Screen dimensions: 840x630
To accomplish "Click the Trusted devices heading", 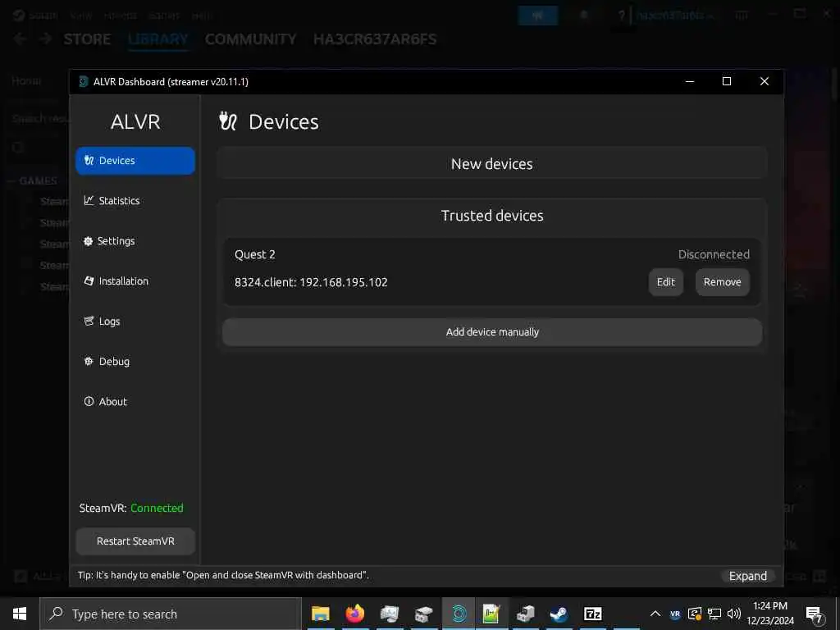I will pos(492,216).
